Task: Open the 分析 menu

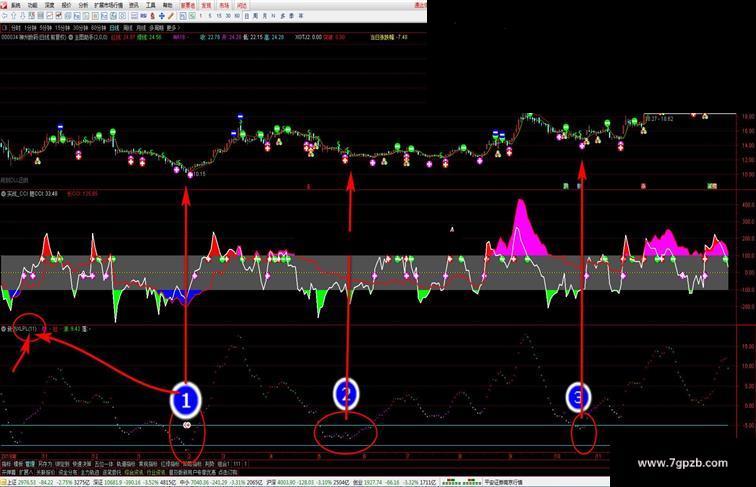Action: pos(83,5)
